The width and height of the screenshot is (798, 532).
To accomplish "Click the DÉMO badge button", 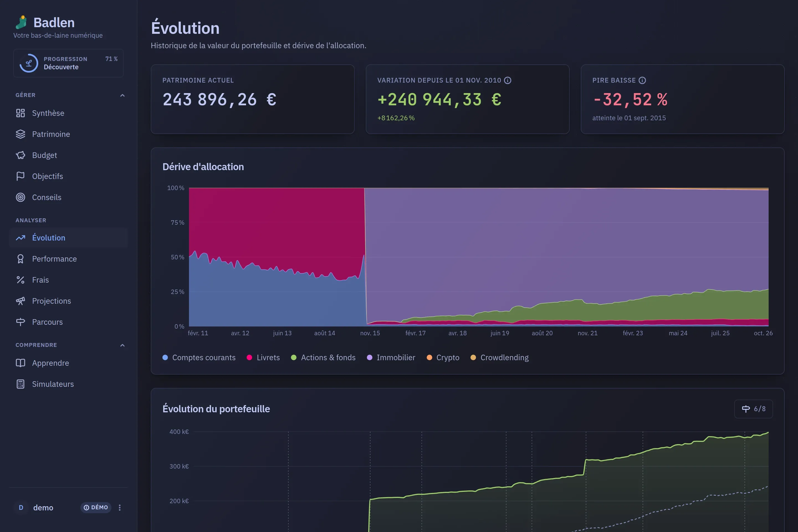I will 96,508.
